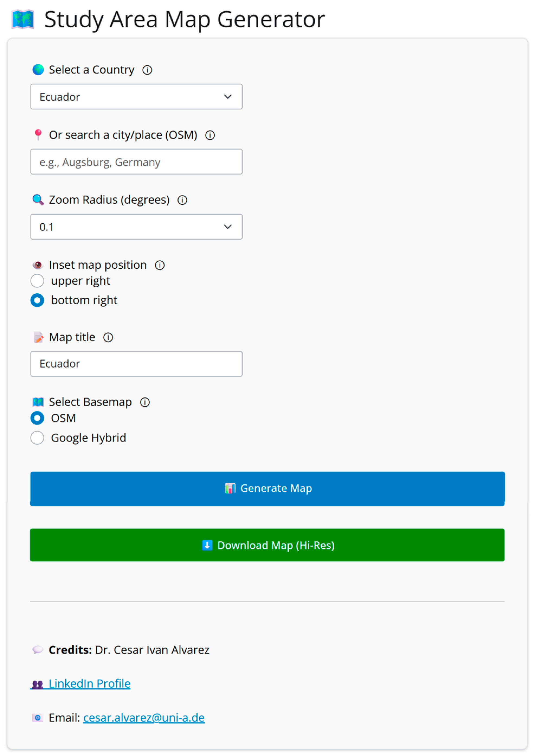
Task: Click Download Map (Hi-Res) button
Action: pos(267,545)
